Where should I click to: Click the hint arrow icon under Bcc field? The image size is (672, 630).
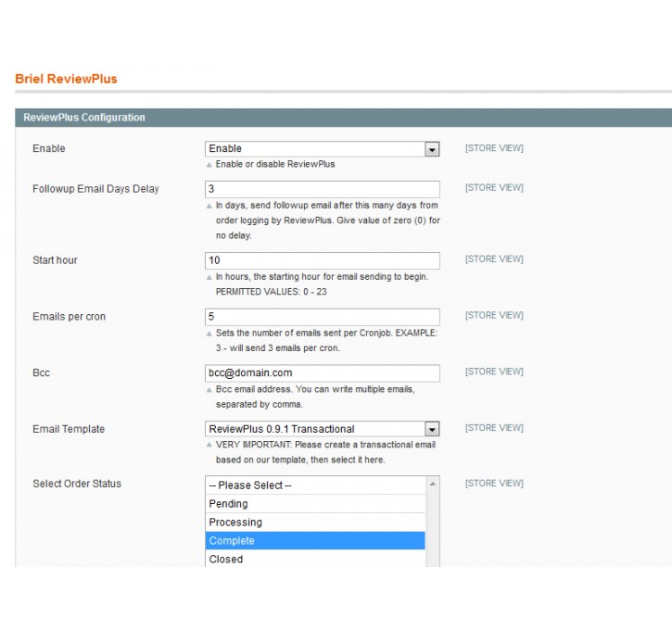click(209, 390)
